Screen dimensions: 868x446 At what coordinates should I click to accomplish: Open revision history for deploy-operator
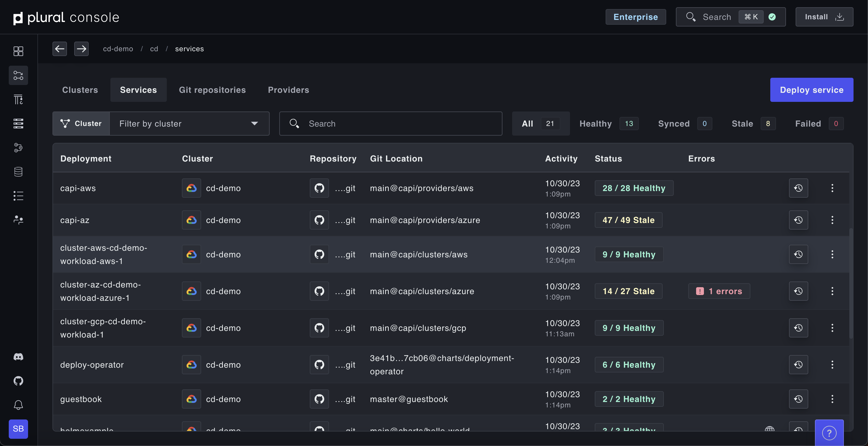(x=798, y=365)
